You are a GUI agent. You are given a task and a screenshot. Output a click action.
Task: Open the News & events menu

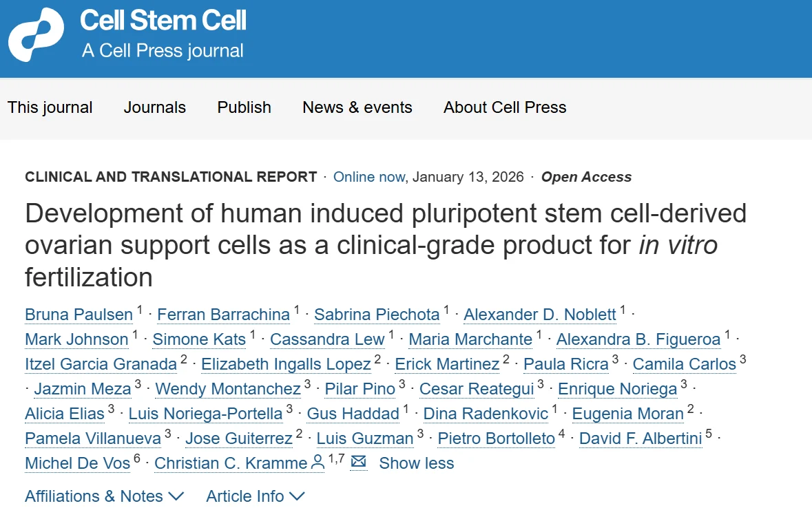pos(357,107)
